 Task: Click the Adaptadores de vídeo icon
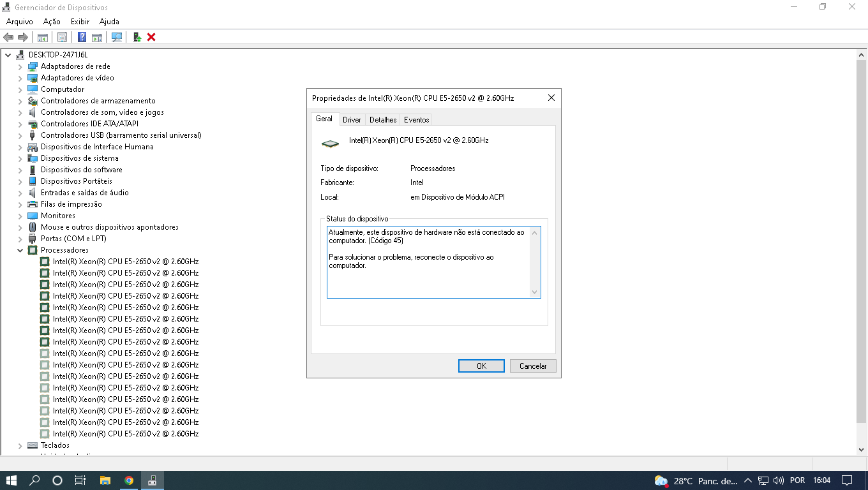tap(33, 78)
